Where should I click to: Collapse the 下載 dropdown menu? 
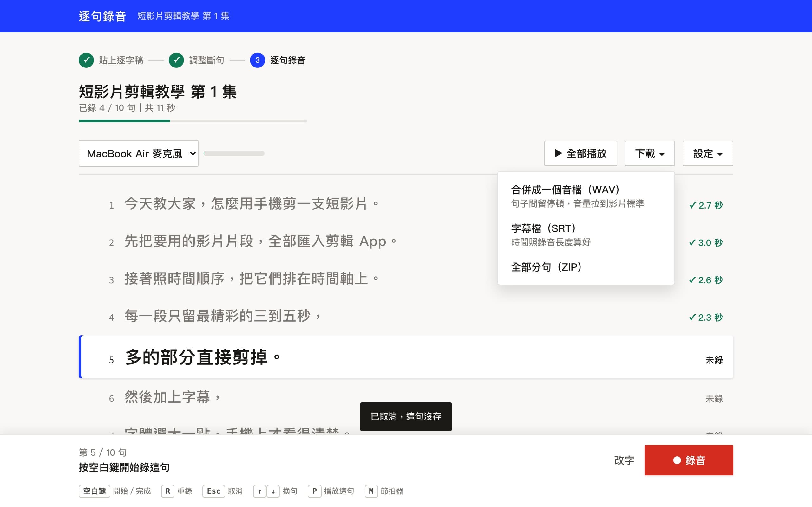tap(650, 154)
